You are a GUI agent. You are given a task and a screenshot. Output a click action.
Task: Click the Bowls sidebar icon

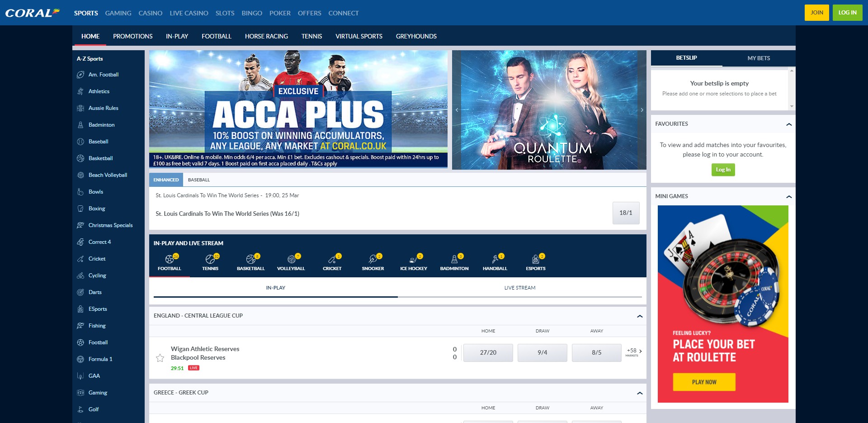80,192
